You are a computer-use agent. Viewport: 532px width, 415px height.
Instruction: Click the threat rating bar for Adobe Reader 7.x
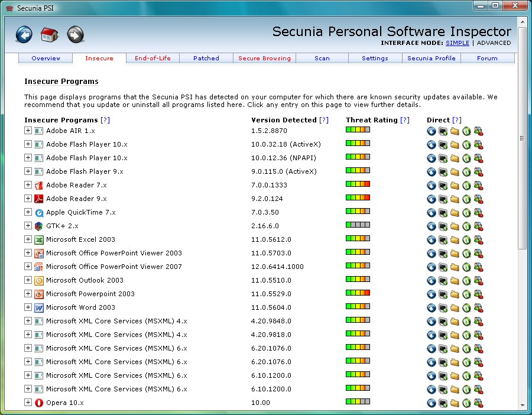click(x=358, y=184)
